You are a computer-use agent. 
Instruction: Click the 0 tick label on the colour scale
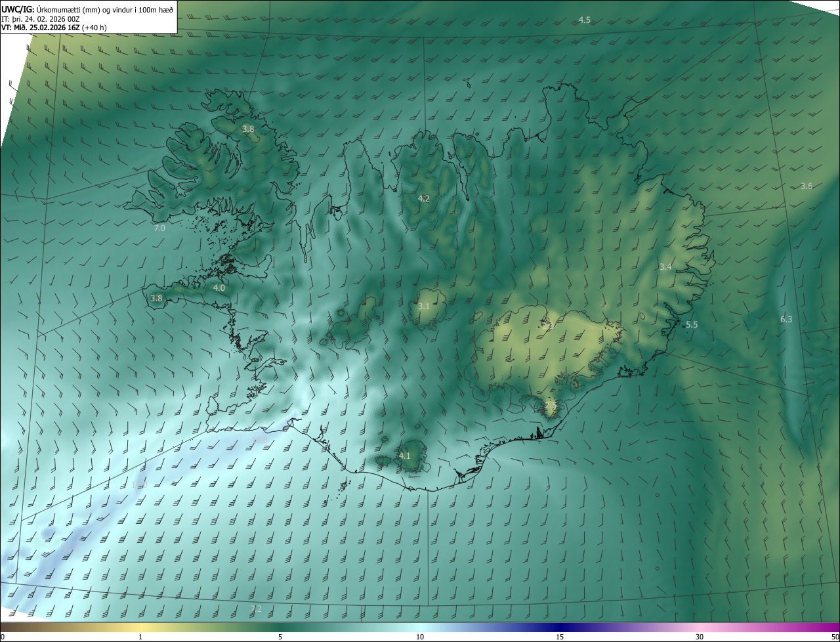tap(3, 637)
